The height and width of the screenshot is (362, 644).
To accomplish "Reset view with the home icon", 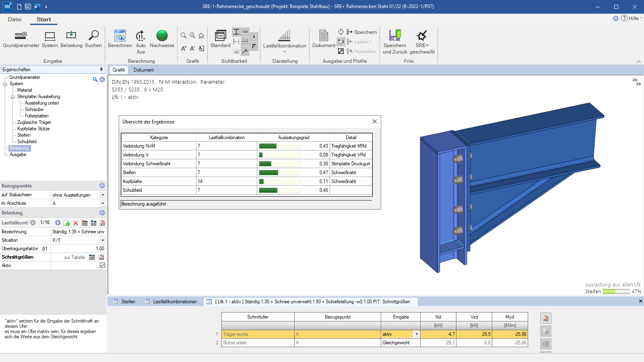I will [201, 35].
